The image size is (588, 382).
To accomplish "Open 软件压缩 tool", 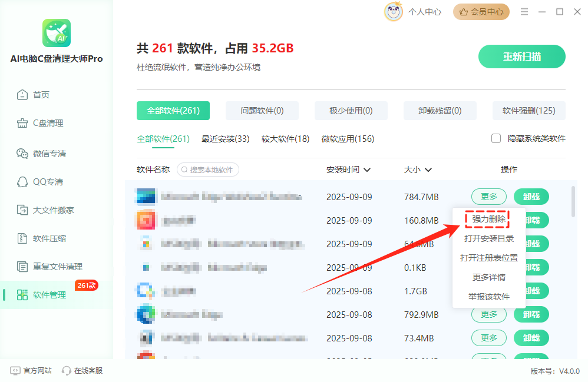I will tap(41, 238).
